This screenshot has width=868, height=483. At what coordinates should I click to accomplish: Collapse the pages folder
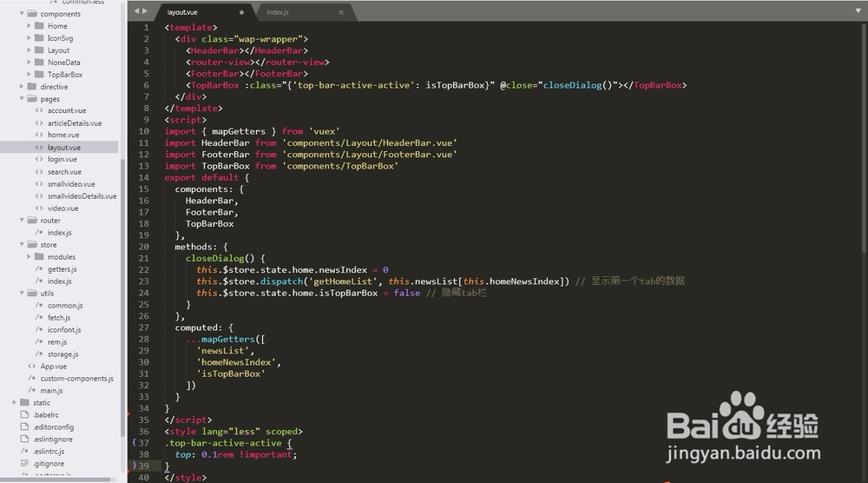click(23, 98)
